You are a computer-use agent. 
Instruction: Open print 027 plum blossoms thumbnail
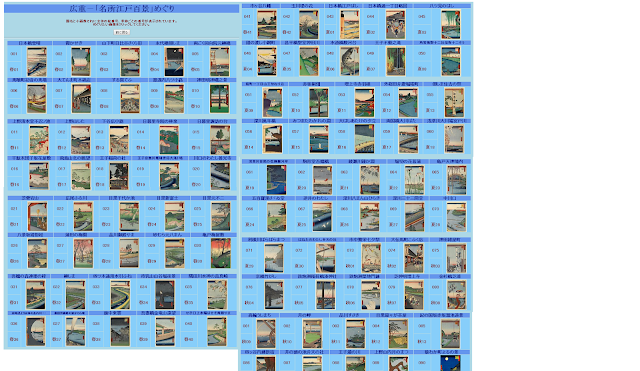pos(83,253)
